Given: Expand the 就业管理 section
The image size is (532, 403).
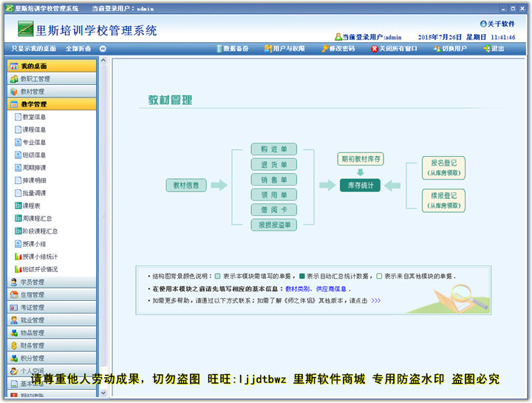Looking at the screenshot, I should [x=52, y=320].
